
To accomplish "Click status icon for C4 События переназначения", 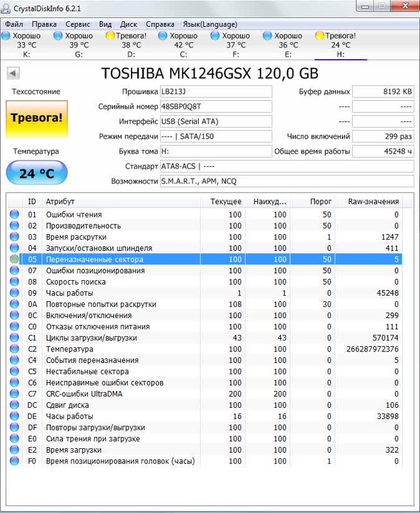I will pos(14,360).
